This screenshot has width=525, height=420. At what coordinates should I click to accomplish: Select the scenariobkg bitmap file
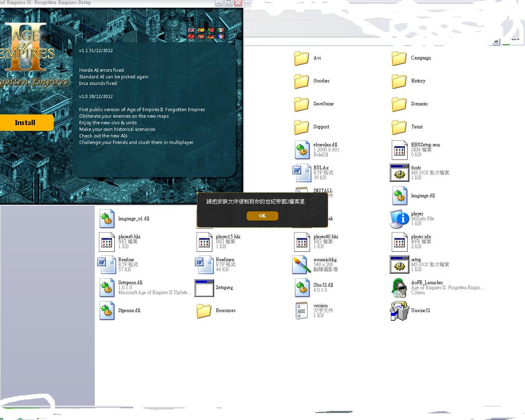tap(301, 265)
